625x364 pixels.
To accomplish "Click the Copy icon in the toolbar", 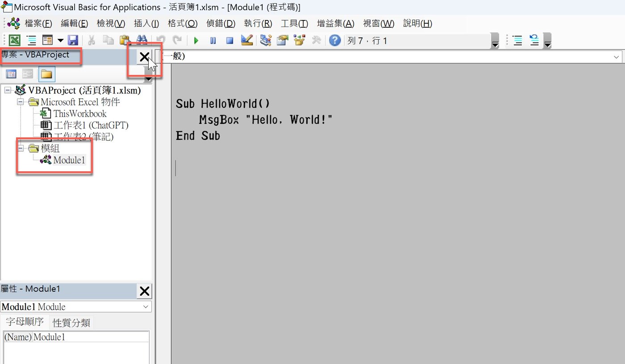I will click(x=108, y=41).
